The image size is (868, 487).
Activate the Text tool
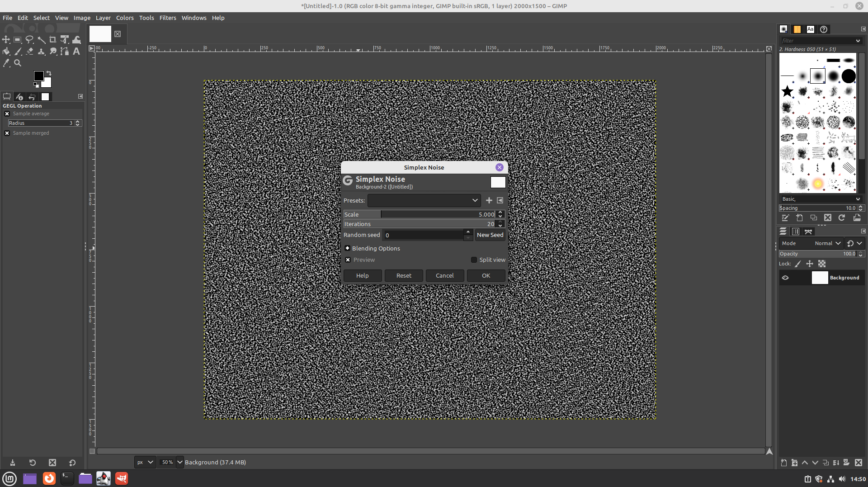76,52
